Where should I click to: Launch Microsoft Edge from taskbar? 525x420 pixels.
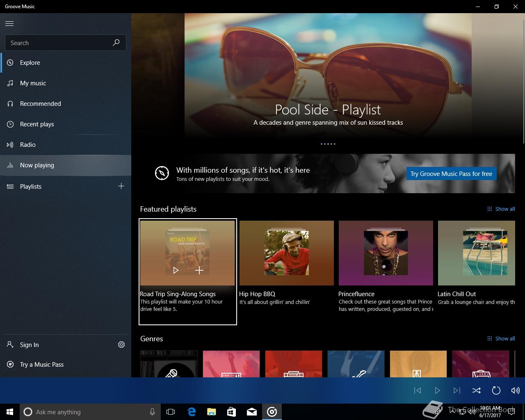(x=192, y=412)
